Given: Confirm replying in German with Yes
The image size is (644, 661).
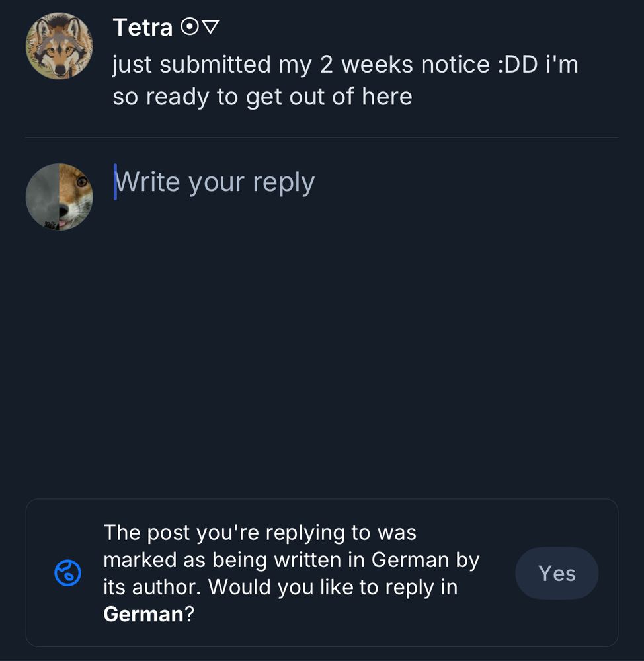Looking at the screenshot, I should [557, 573].
